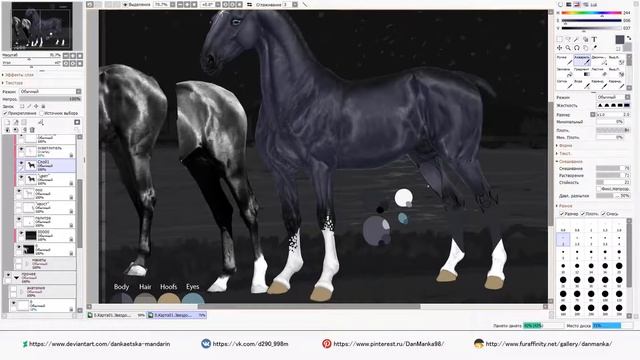
Task: Switch to the first document tab at 50%
Action: [117, 315]
